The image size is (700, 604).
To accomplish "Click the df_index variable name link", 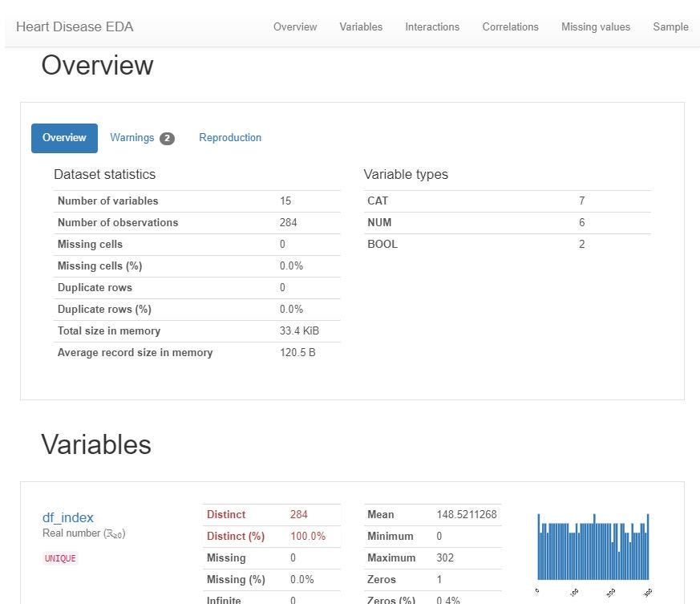I will 68,517.
